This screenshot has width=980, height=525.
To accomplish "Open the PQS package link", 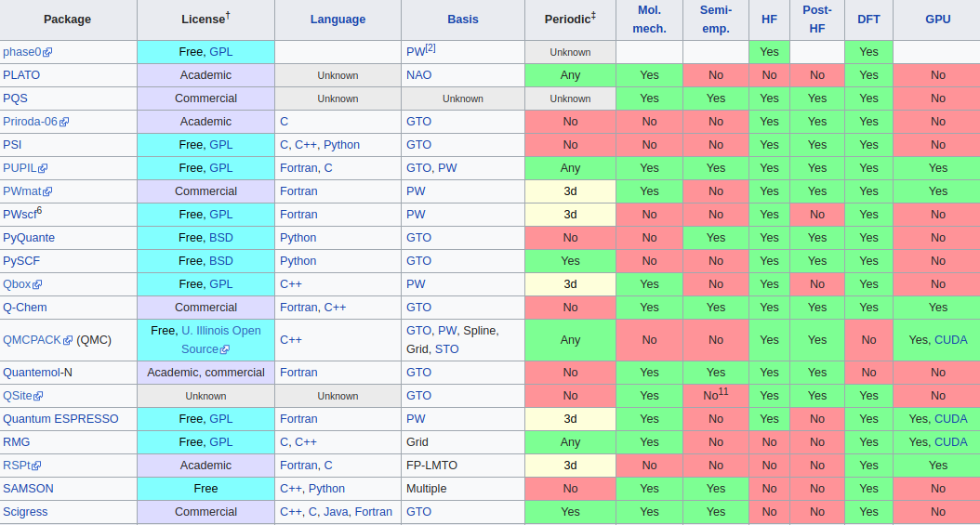I will (x=15, y=98).
